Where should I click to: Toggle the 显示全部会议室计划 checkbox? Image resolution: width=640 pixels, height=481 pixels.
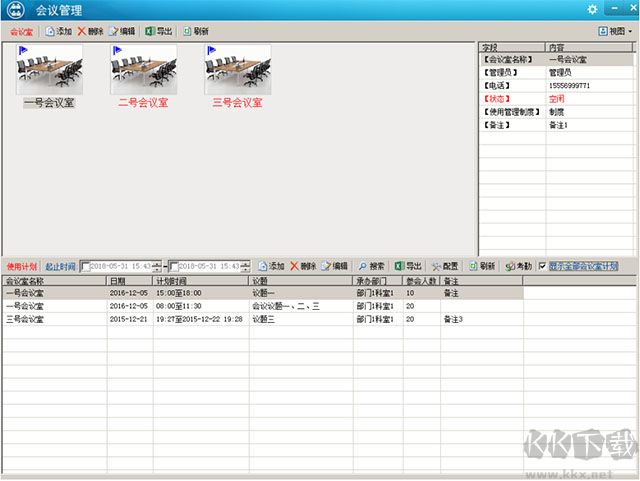point(542,266)
